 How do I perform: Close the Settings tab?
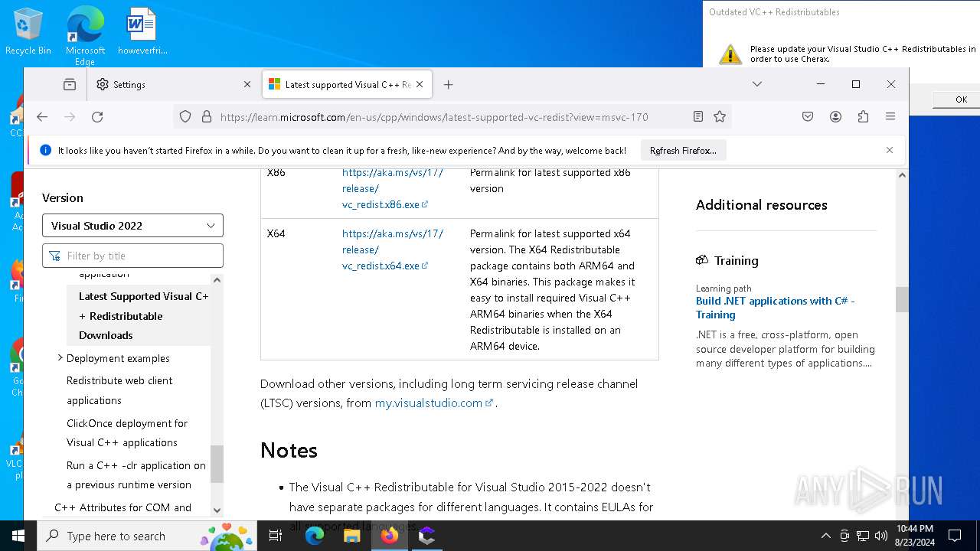coord(247,84)
